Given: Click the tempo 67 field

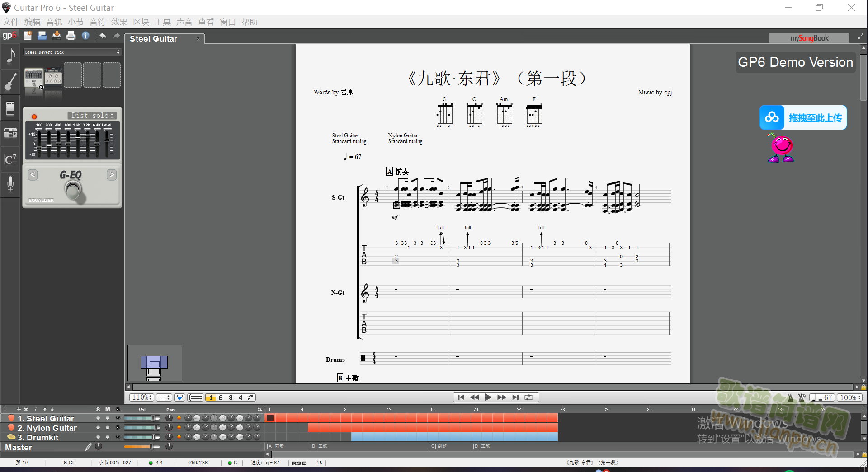Looking at the screenshot, I should pos(822,397).
